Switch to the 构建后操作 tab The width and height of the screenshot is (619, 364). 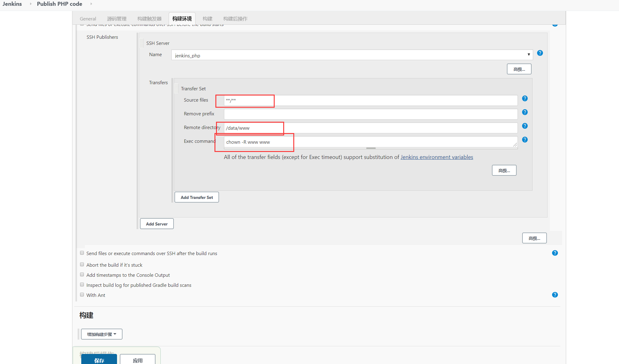[236, 19]
